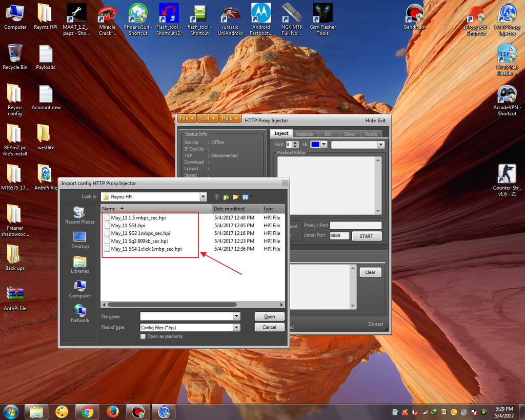
Task: Click the blue HL color swatch
Action: (x=315, y=145)
